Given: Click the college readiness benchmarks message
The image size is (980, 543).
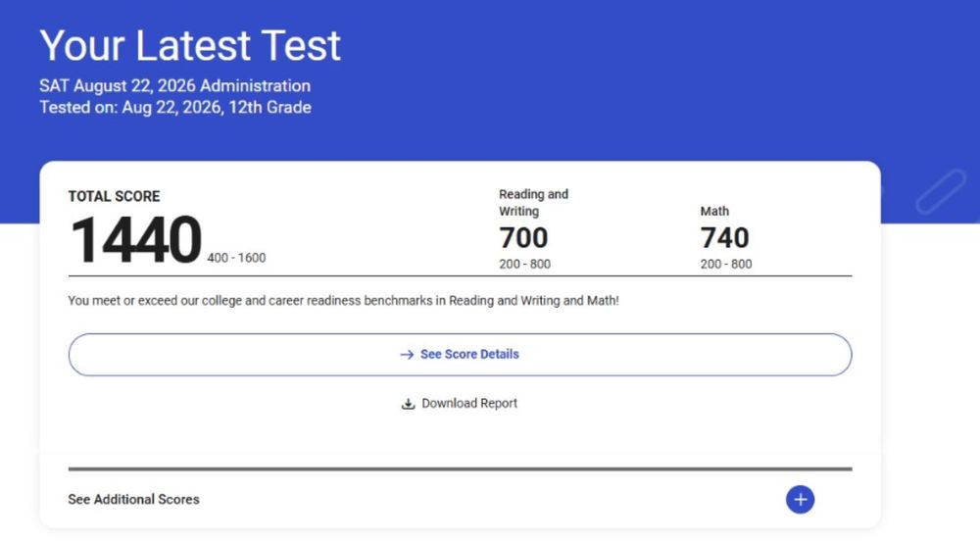Looking at the screenshot, I should pos(343,301).
